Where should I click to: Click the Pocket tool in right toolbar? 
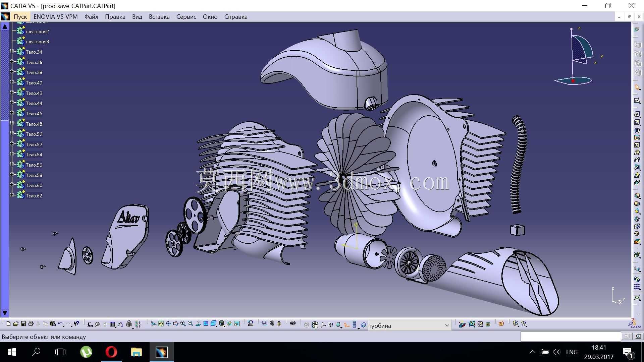click(x=637, y=122)
